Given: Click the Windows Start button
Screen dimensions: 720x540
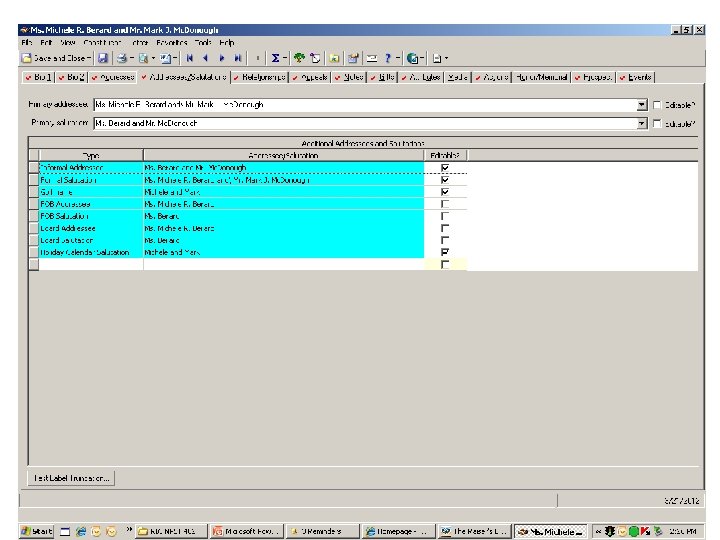Looking at the screenshot, I should (x=37, y=531).
